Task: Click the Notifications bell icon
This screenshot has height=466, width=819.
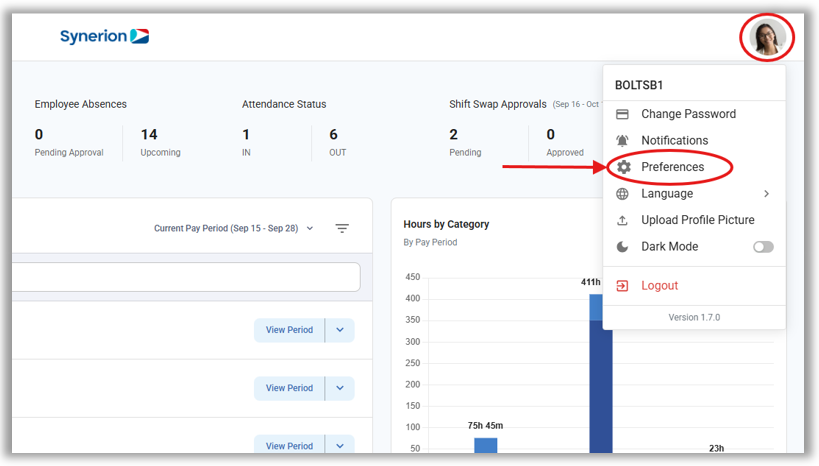Action: click(622, 141)
